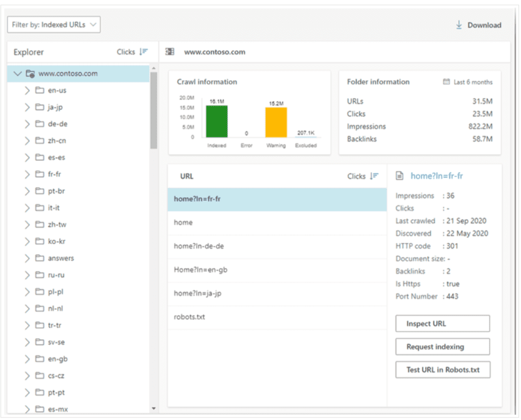The height and width of the screenshot is (420, 521).
Task: Click the Explorer scrollbar thumb
Action: click(x=154, y=110)
